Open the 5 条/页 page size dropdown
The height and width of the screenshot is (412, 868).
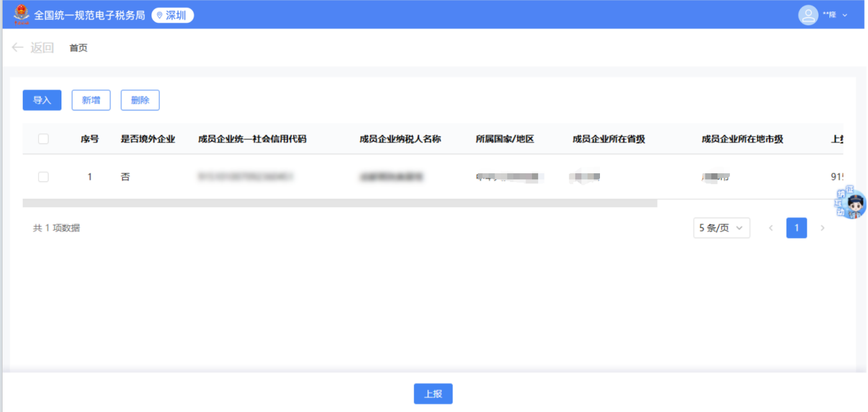click(722, 228)
